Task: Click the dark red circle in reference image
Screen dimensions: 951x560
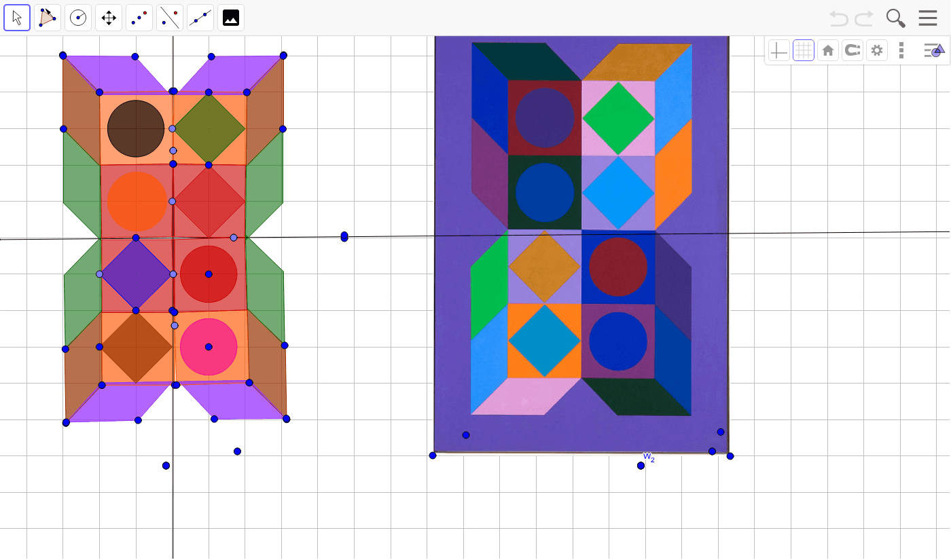Action: point(618,267)
